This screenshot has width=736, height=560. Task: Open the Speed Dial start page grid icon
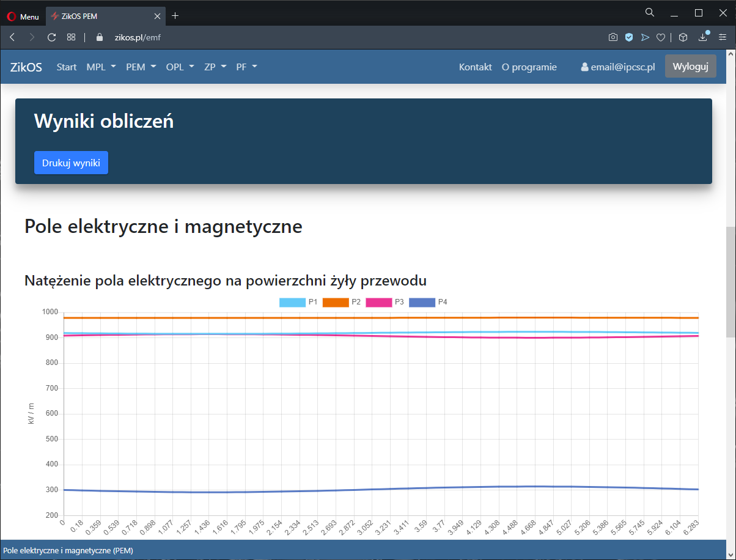click(72, 37)
